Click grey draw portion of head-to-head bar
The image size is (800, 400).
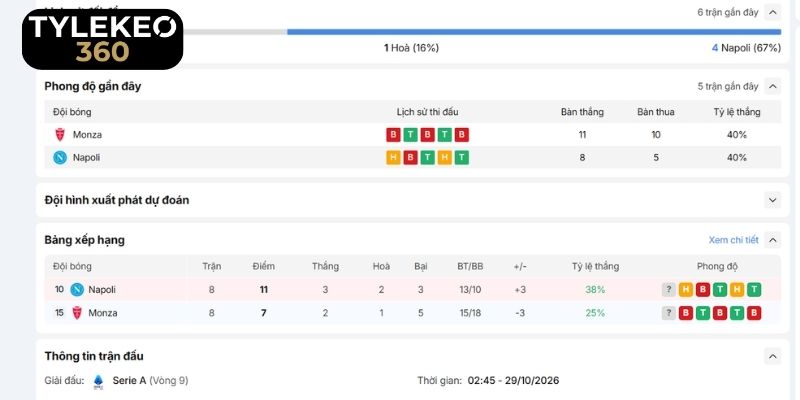point(235,32)
